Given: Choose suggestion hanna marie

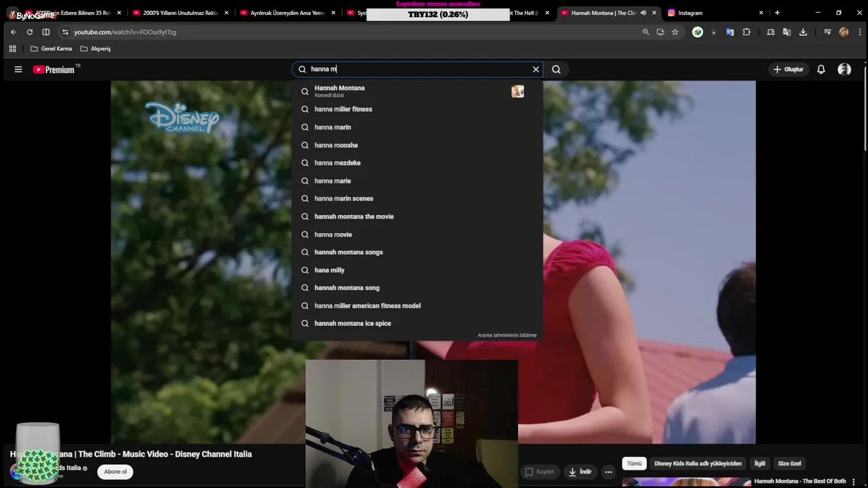Looking at the screenshot, I should point(417,181).
